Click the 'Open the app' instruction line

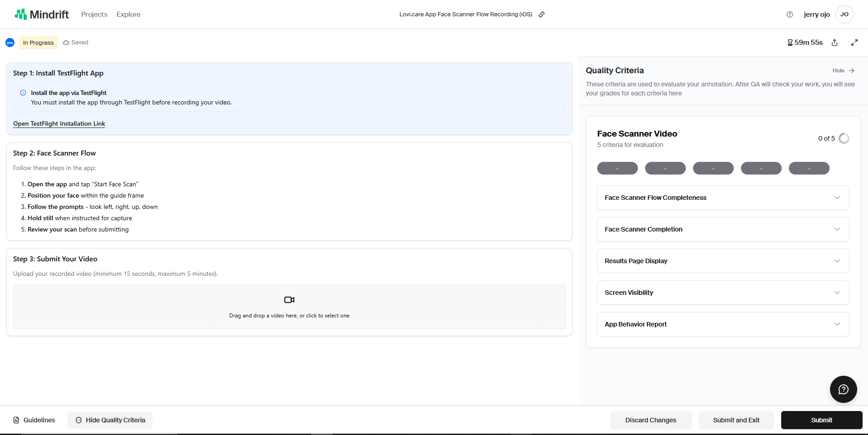83,184
